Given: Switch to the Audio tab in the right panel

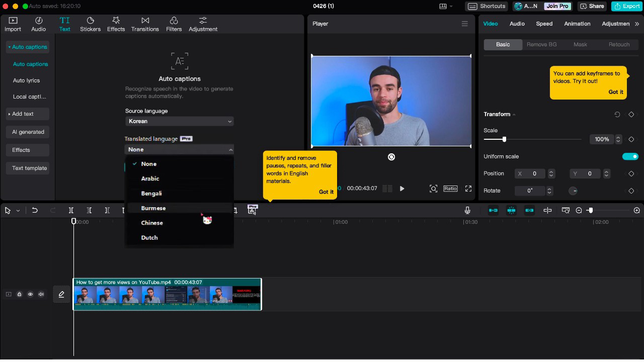Looking at the screenshot, I should point(517,24).
